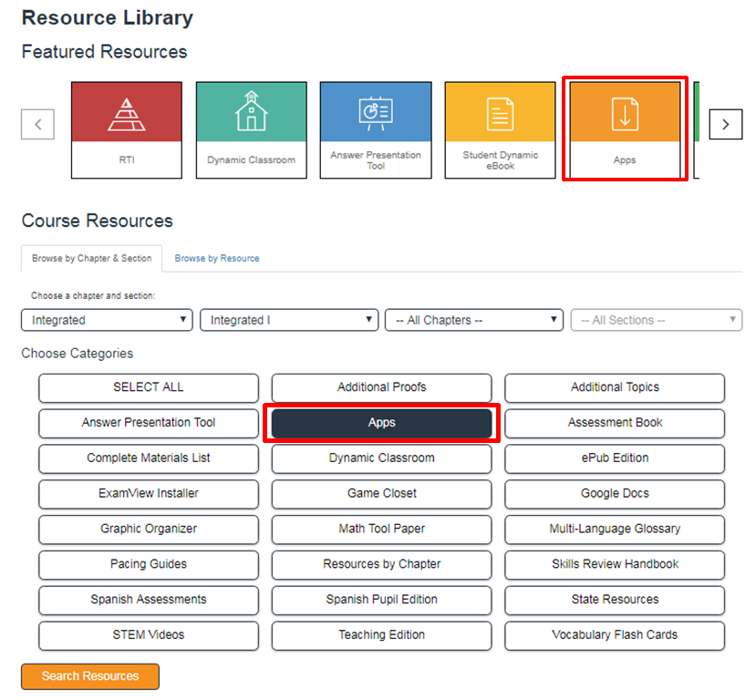Select the Resources by Chapter category
Screen dimensions: 756x700
(x=382, y=564)
